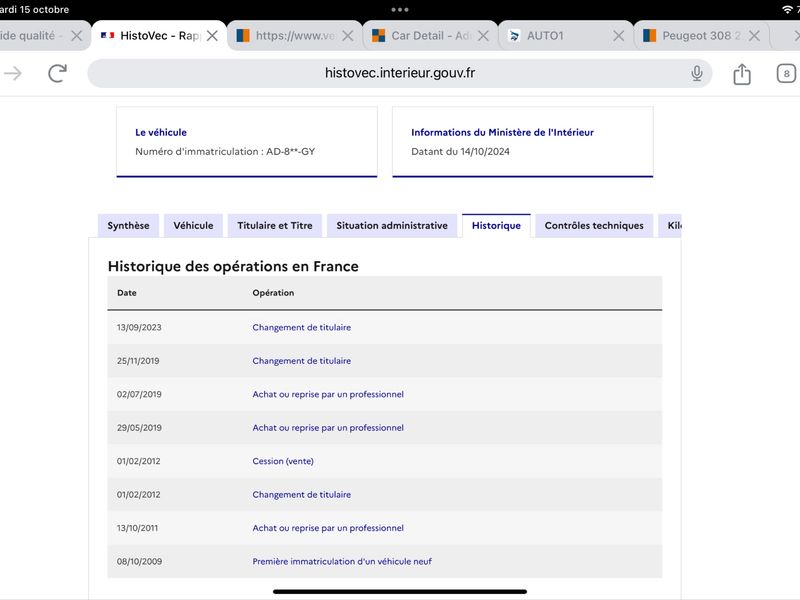Image resolution: width=800 pixels, height=600 pixels.
Task: Tap 'Changement de titulaire' dated 01/02/2012
Action: 302,494
